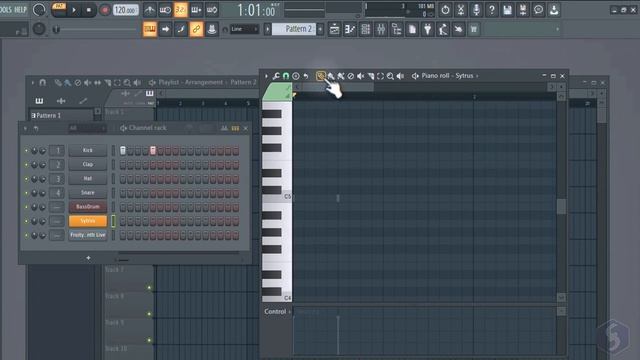Select the Sytrus channel button
This screenshot has height=360, width=640.
click(88, 221)
